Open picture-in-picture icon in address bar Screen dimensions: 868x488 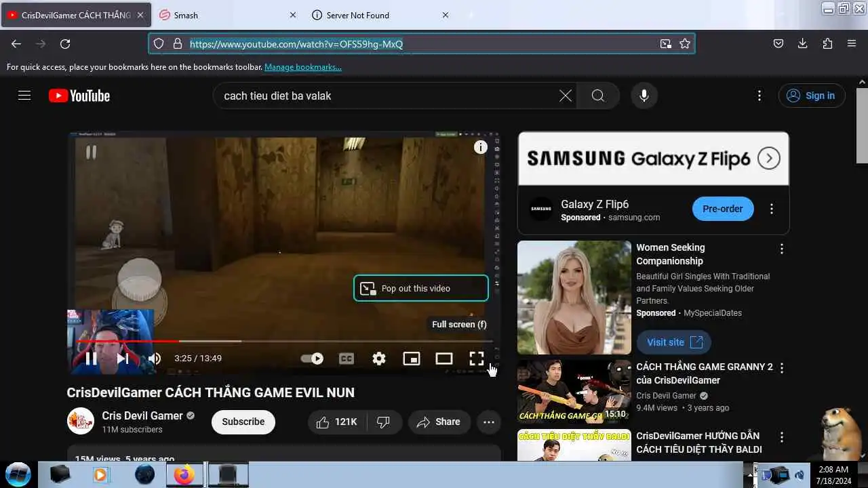pyautogui.click(x=666, y=43)
